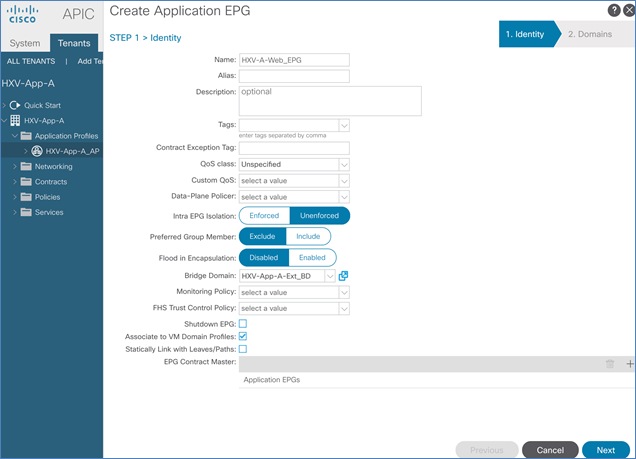636x459 pixels.
Task: Click the HXV-App-A_AP profile icon
Action: [x=37, y=151]
